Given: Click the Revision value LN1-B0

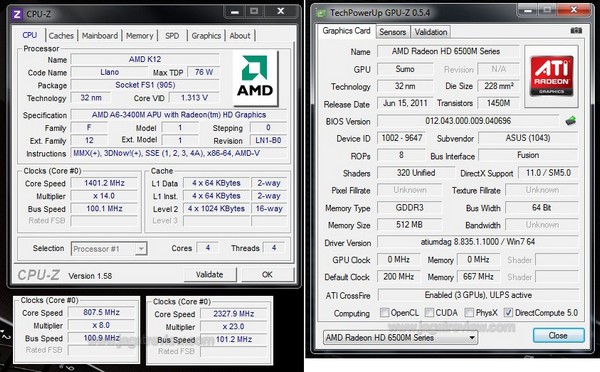Looking at the screenshot, I should 268,140.
